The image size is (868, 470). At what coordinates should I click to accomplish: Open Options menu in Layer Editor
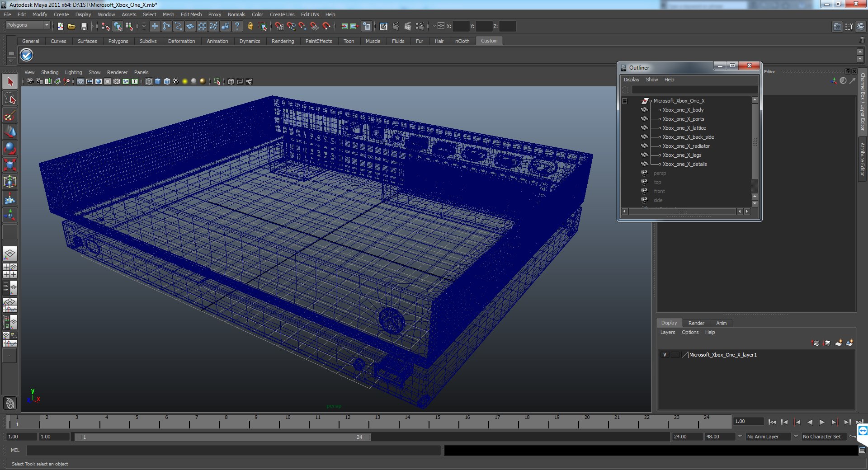click(690, 332)
